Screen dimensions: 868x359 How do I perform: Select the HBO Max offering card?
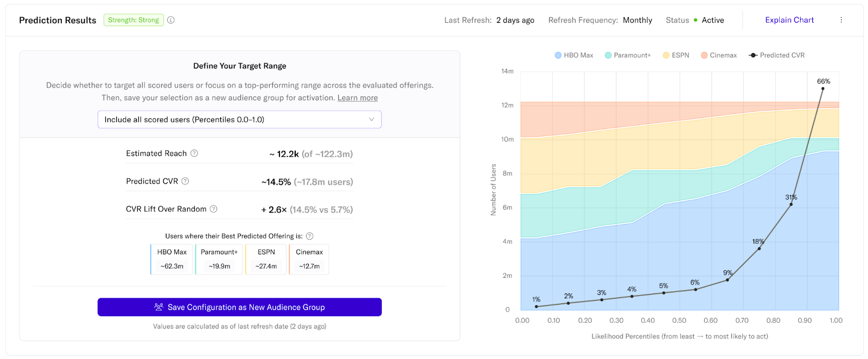click(x=172, y=259)
